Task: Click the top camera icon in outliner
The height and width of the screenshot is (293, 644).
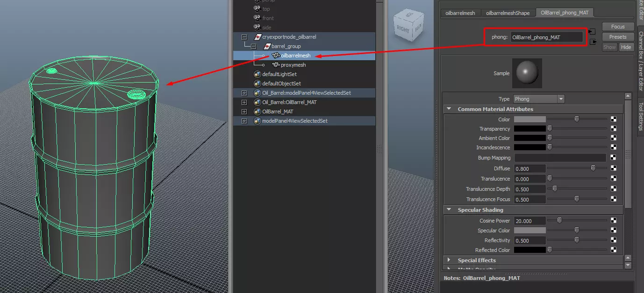Action: tap(257, 9)
